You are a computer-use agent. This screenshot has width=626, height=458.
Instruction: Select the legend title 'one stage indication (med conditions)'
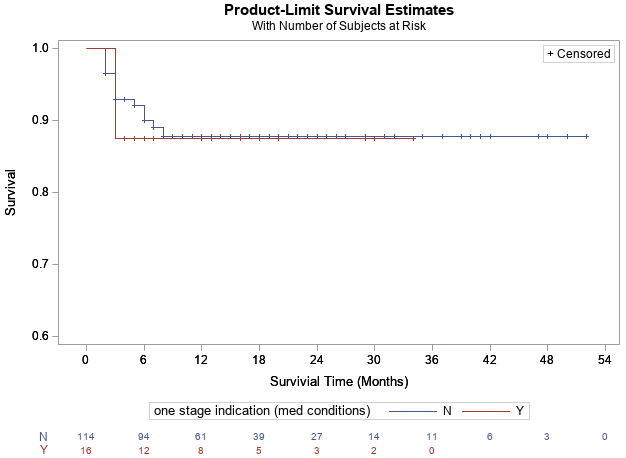[x=262, y=411]
